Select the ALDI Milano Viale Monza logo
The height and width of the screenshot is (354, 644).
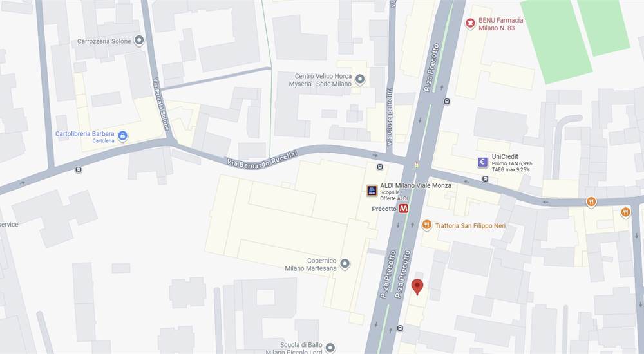[372, 191]
